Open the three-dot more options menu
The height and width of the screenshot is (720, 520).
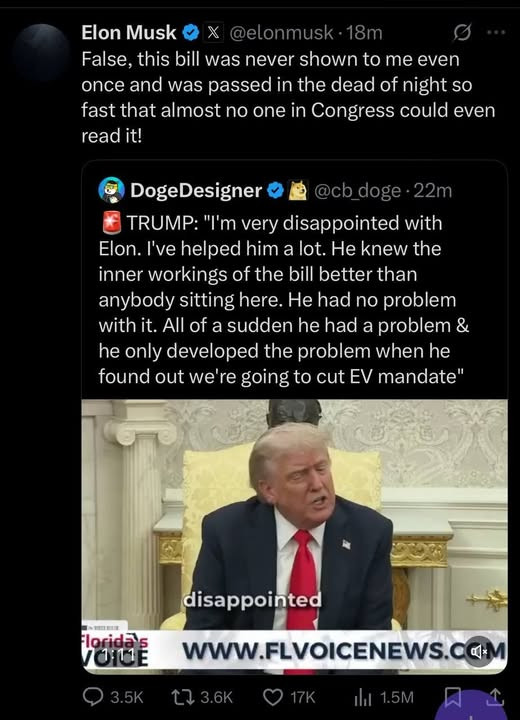pyautogui.click(x=497, y=33)
